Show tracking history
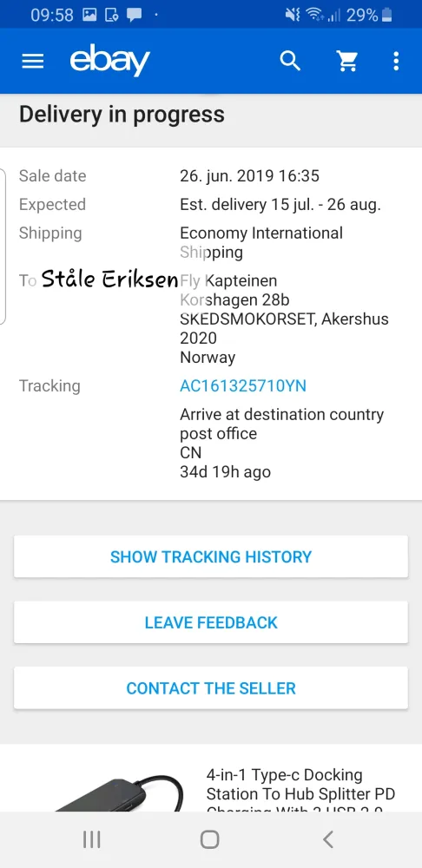422x868 pixels. (x=211, y=556)
